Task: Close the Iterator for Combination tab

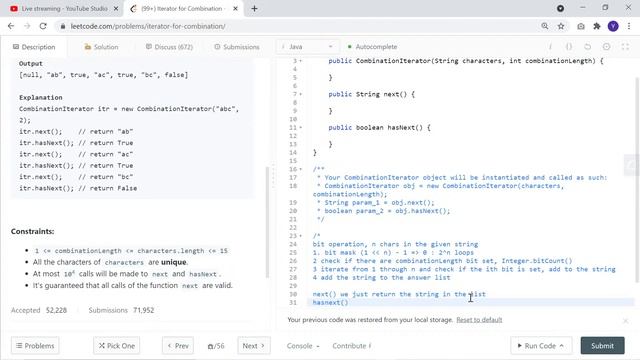Action: tap(235, 9)
